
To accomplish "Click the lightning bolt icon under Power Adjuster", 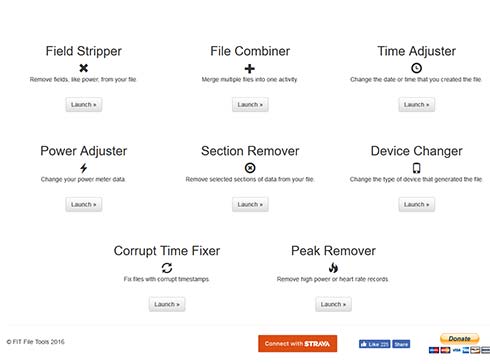I will (84, 168).
